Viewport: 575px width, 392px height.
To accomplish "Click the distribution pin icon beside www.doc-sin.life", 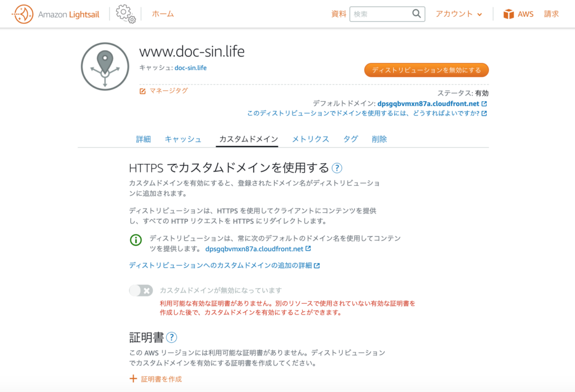I will pos(105,66).
